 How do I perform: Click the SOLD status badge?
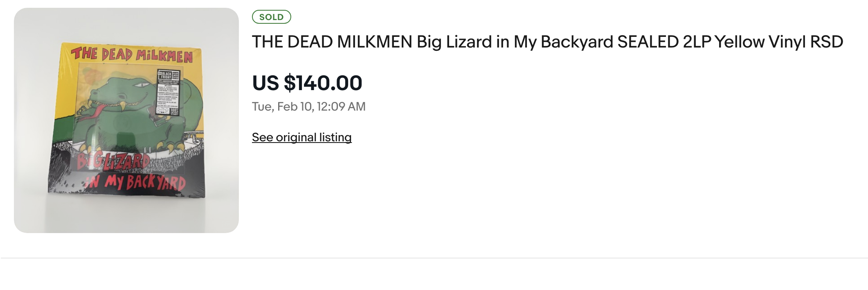coord(272,17)
